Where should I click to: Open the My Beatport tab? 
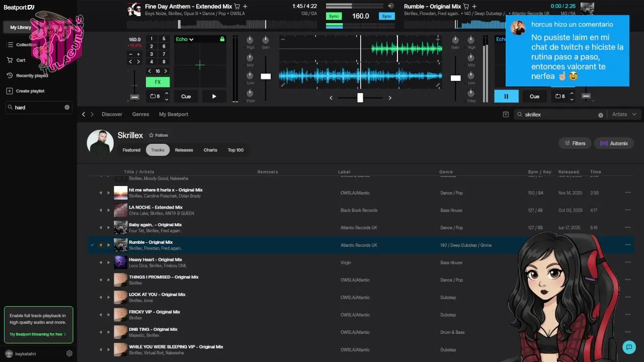point(174,115)
